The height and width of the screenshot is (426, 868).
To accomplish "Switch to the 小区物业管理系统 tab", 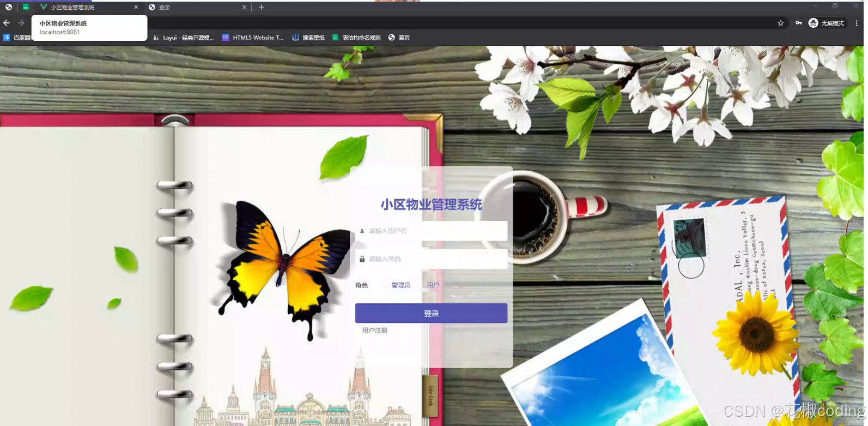I will point(89,7).
